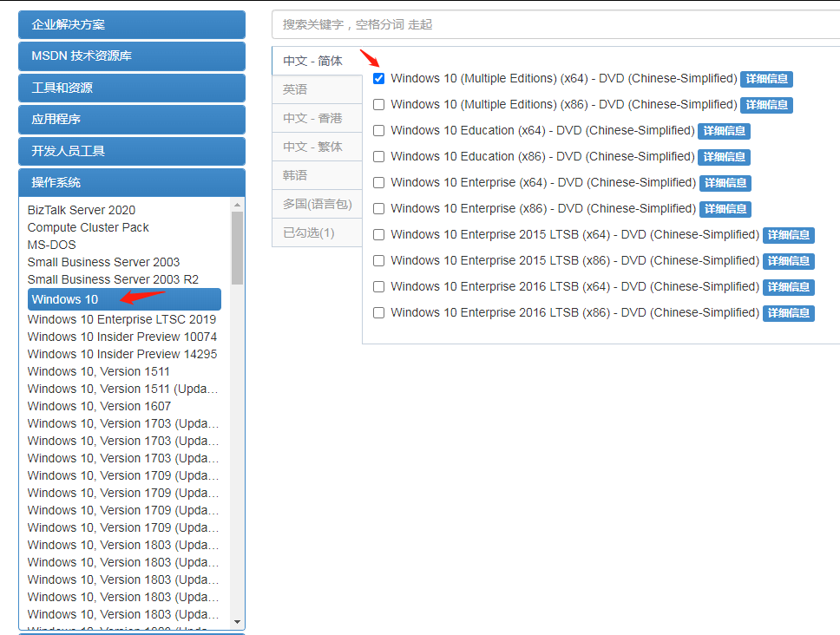Click 详细信息 for Windows 10 Enterprise 2015 LTSB x64

(788, 235)
